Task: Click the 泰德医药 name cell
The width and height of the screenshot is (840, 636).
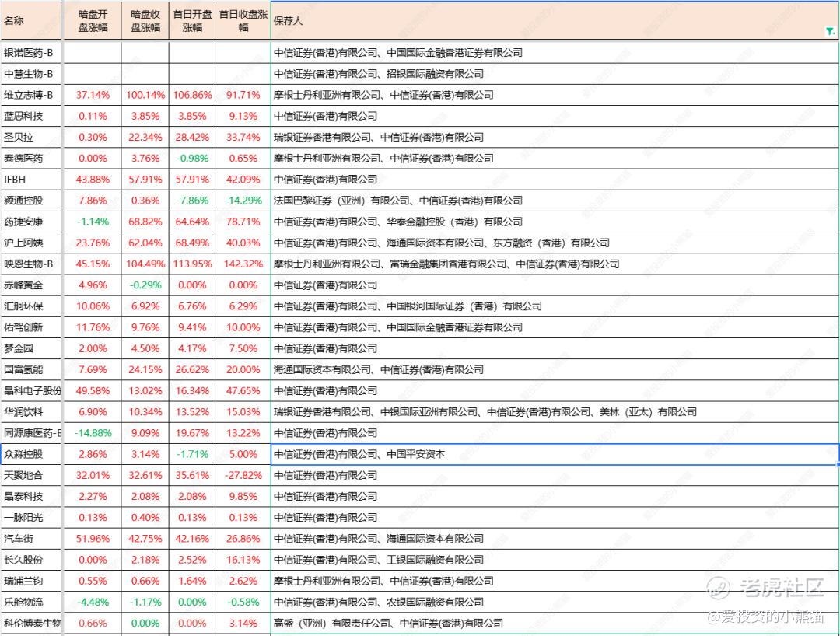Action: point(31,159)
